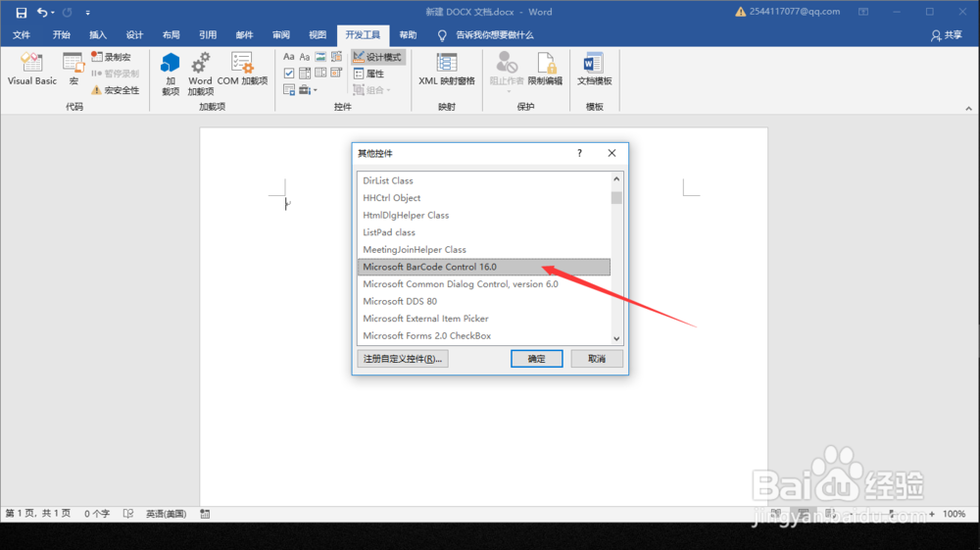
Task: Click the macro recording status bar icon
Action: tap(205, 514)
